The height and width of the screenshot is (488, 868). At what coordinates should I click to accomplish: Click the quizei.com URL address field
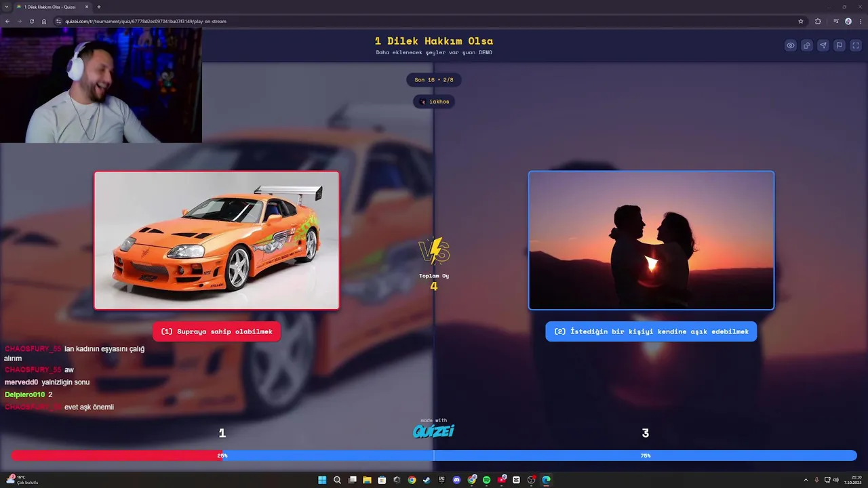[427, 21]
